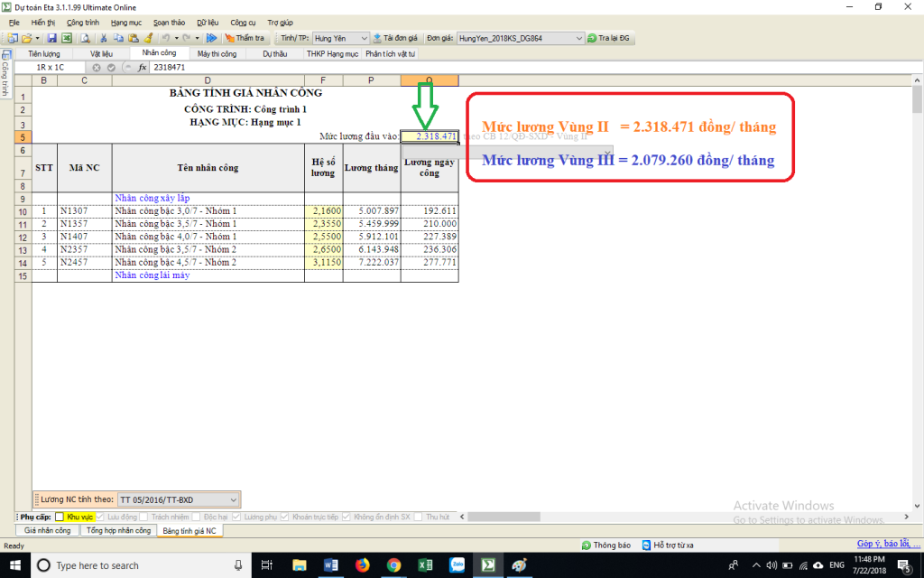Select the format painter brush icon
Viewport: 924px width, 578px height.
tap(148, 39)
